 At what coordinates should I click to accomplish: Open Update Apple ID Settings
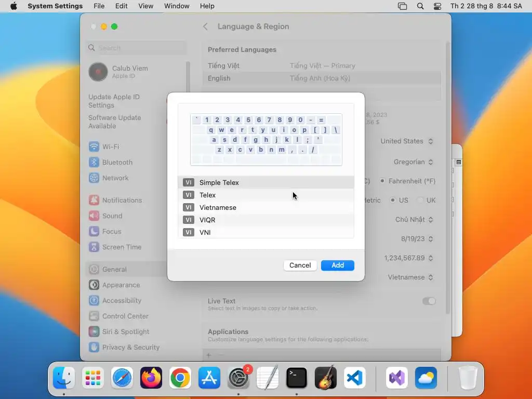tap(114, 101)
